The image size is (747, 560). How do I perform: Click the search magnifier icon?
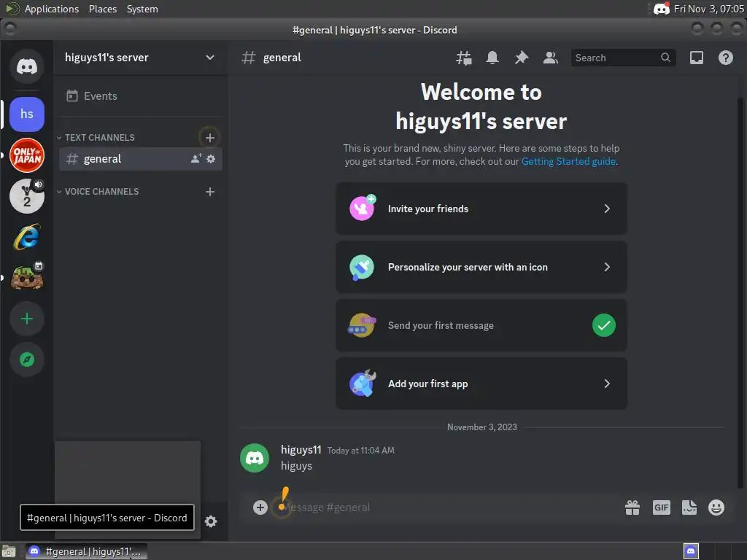coord(665,58)
